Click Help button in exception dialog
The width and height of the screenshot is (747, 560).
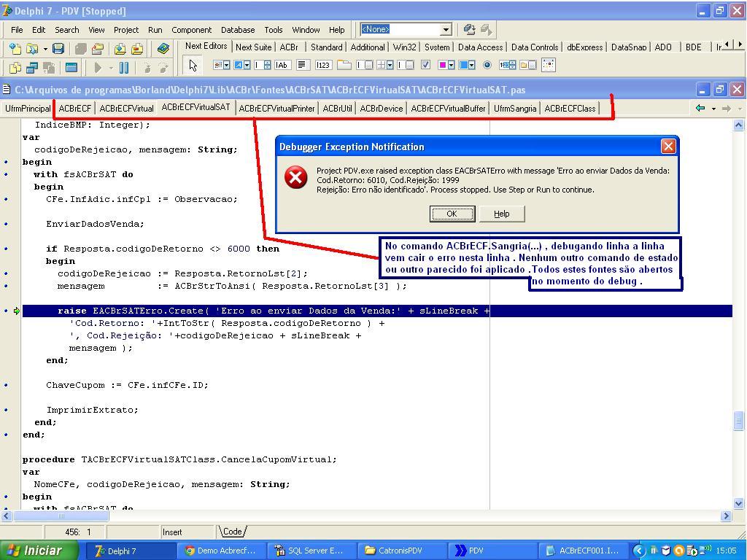pyautogui.click(x=502, y=214)
